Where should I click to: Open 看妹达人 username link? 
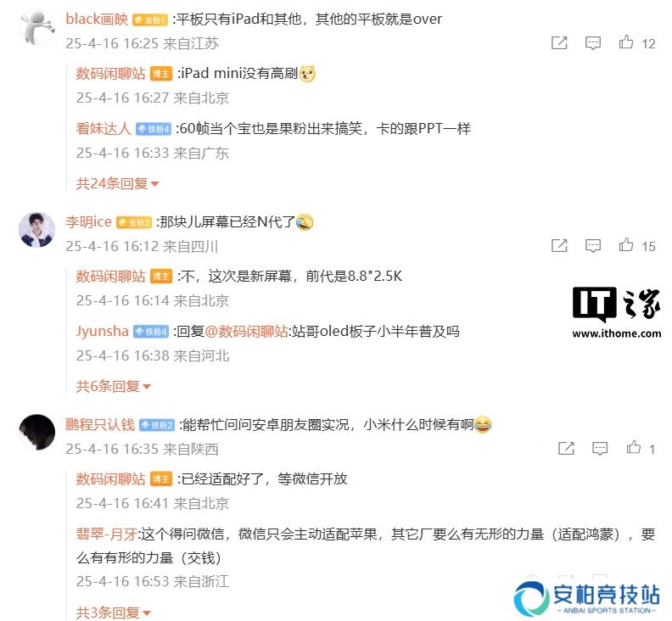pyautogui.click(x=104, y=128)
